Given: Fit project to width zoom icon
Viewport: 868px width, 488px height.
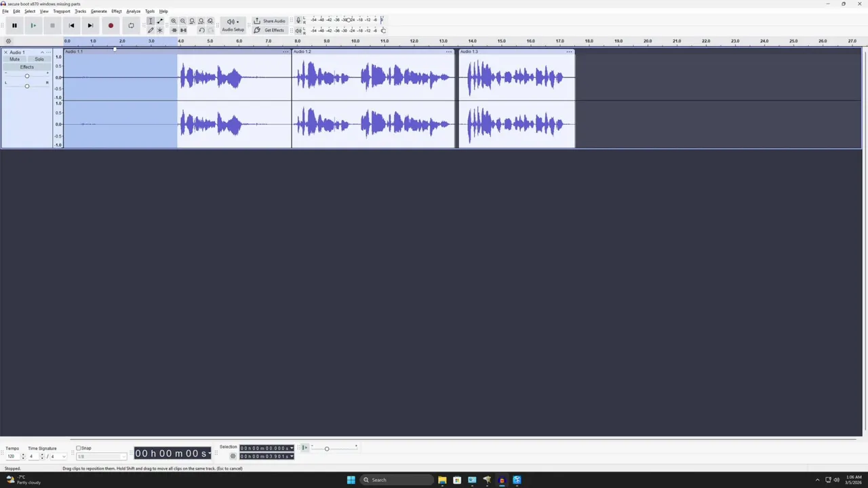Looking at the screenshot, I should click(201, 21).
